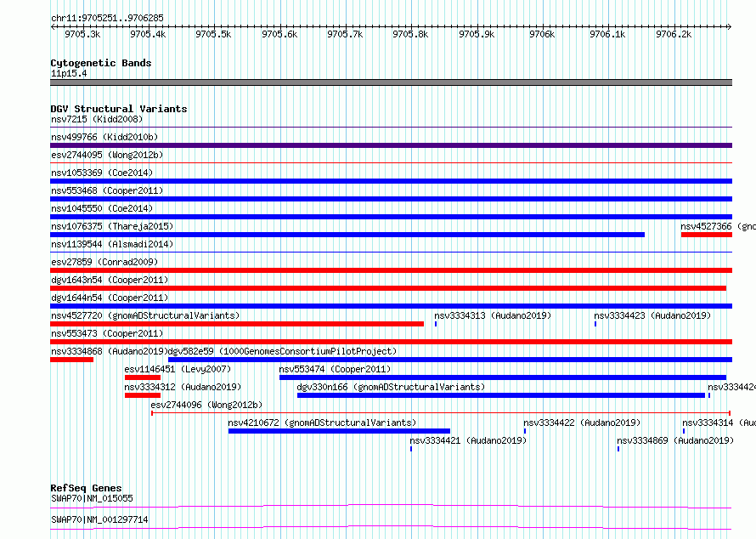The image size is (756, 539).
Task: Click red bar below esv27859 label
Action: pyautogui.click(x=391, y=270)
